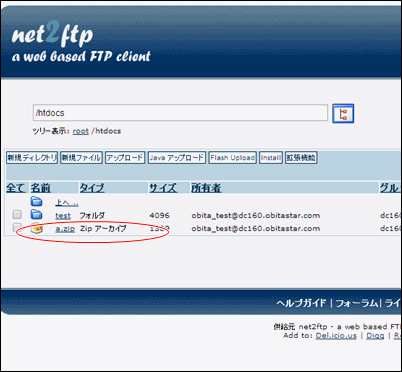Open the Del.icio.us link

click(336, 336)
